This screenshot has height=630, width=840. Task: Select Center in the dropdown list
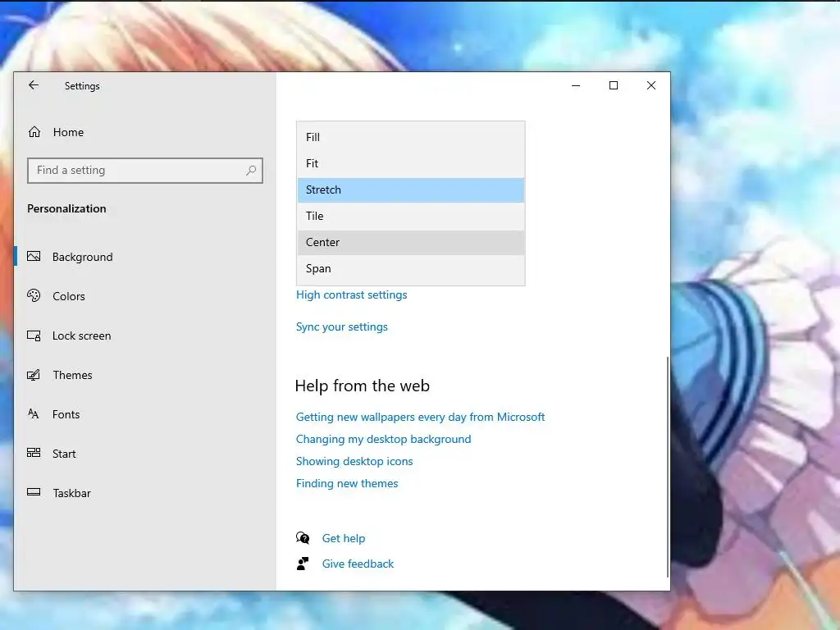click(411, 242)
